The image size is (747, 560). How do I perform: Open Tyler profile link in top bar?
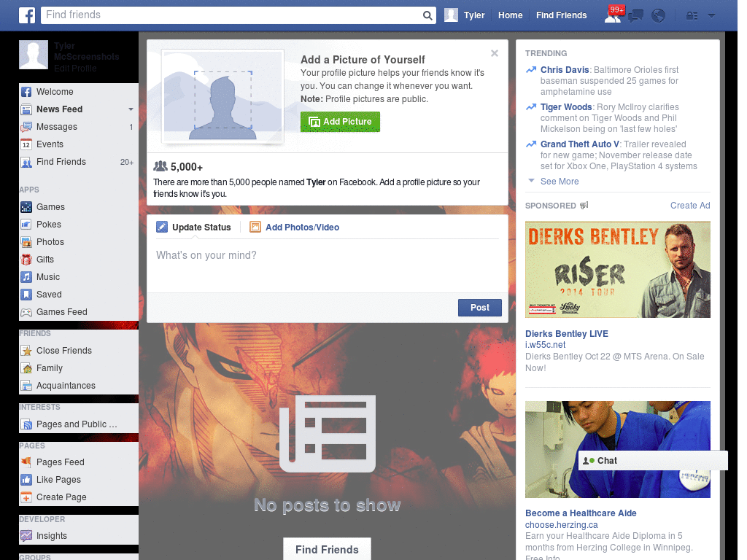(x=474, y=15)
